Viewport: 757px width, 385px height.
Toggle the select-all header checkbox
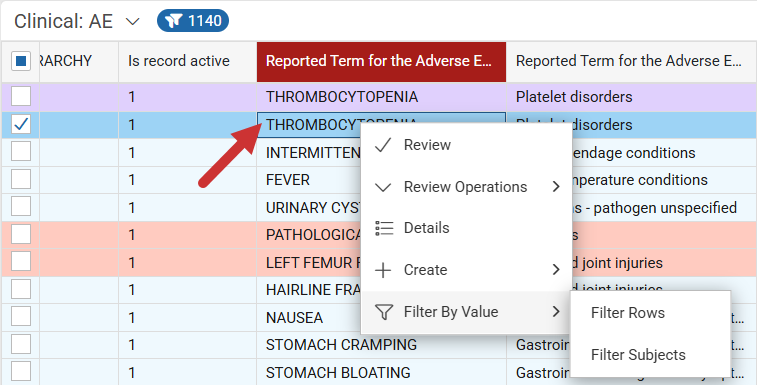tap(21, 61)
